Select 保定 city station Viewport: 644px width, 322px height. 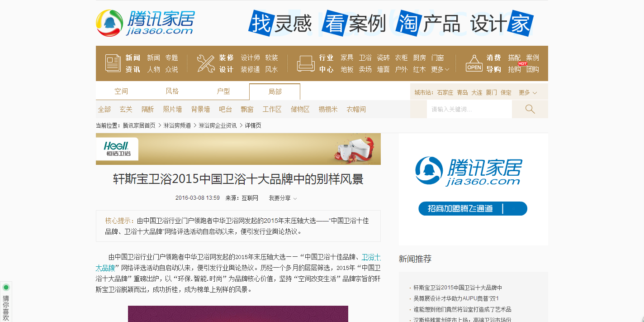pyautogui.click(x=506, y=92)
